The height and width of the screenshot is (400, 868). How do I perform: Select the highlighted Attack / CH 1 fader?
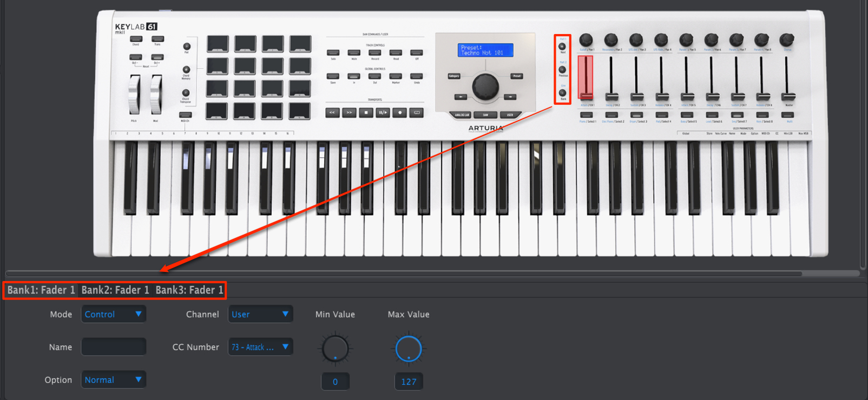(586, 78)
